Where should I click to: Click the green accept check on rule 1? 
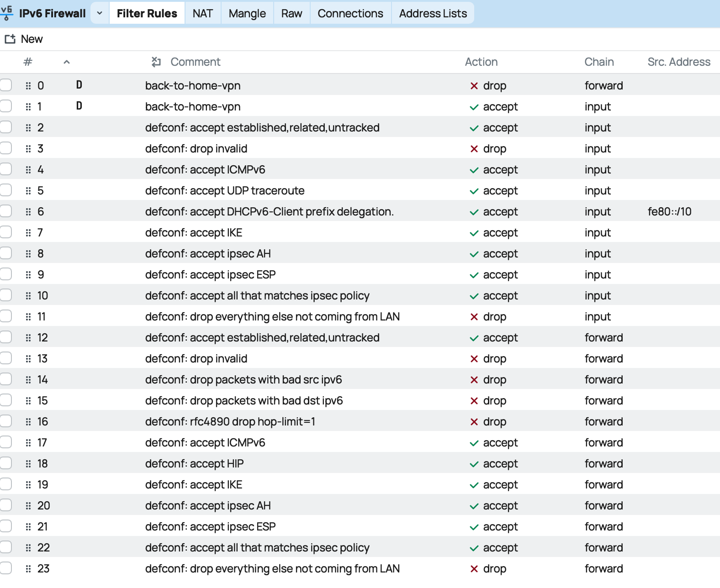click(x=474, y=107)
